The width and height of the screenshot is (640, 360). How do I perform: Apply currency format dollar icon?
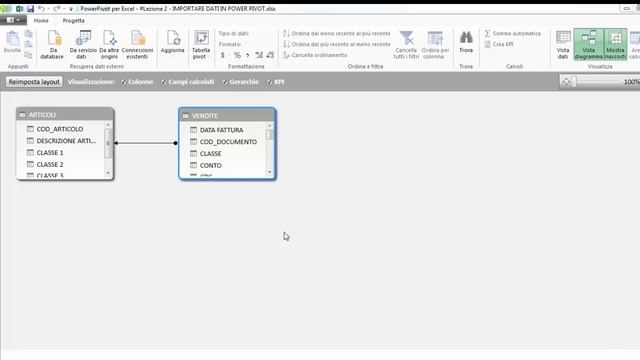tap(223, 55)
